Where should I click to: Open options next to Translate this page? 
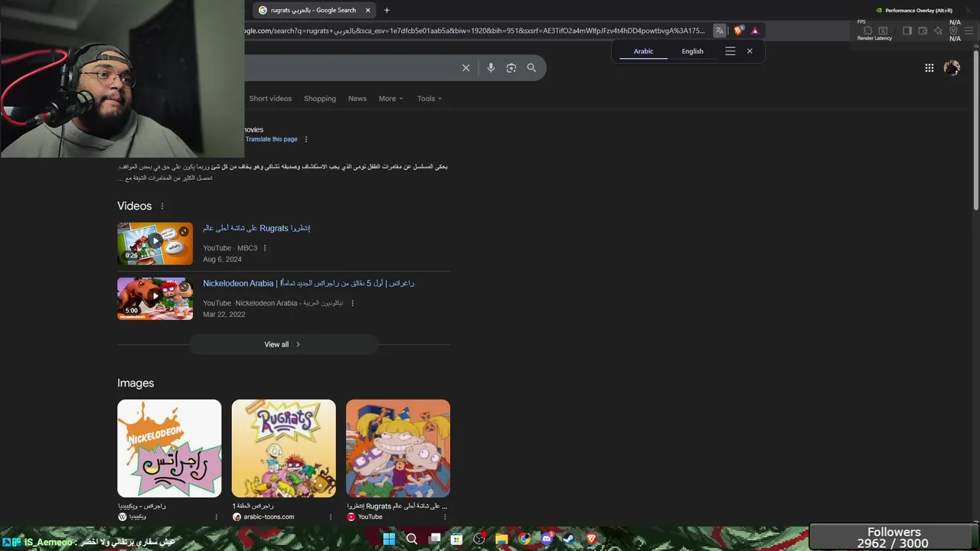point(306,139)
